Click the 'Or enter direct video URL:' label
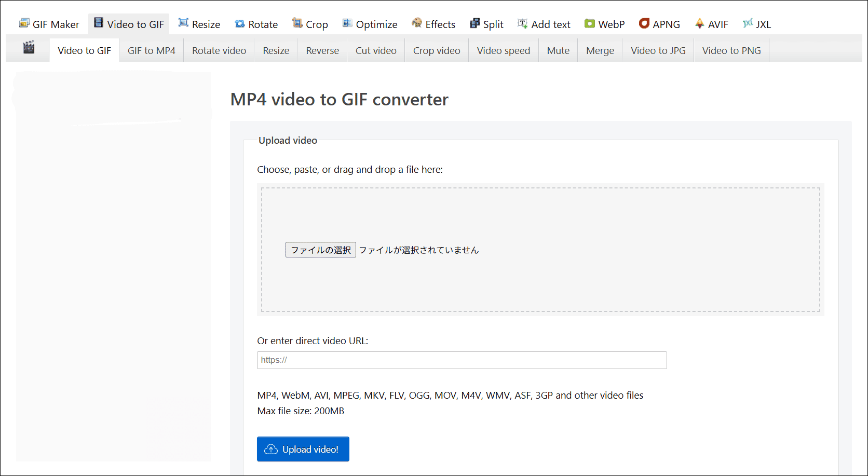 pyautogui.click(x=313, y=341)
